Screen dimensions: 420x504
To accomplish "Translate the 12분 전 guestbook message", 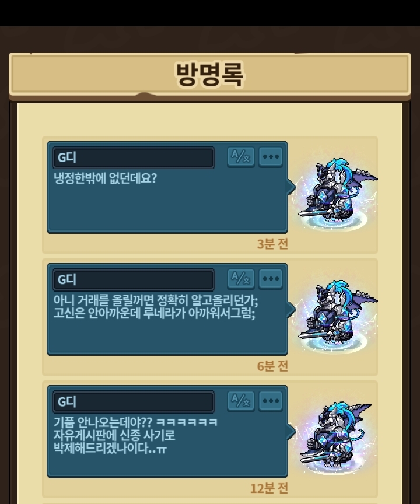I will pyautogui.click(x=241, y=401).
